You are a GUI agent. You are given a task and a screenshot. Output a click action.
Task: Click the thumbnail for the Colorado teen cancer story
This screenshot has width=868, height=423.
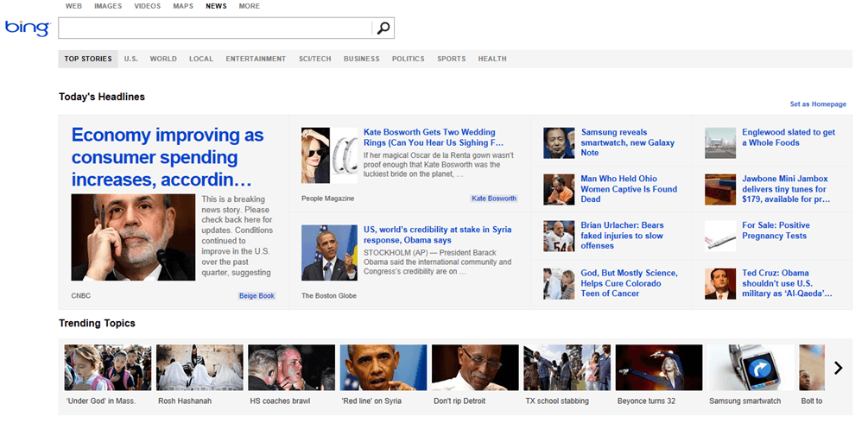click(559, 284)
